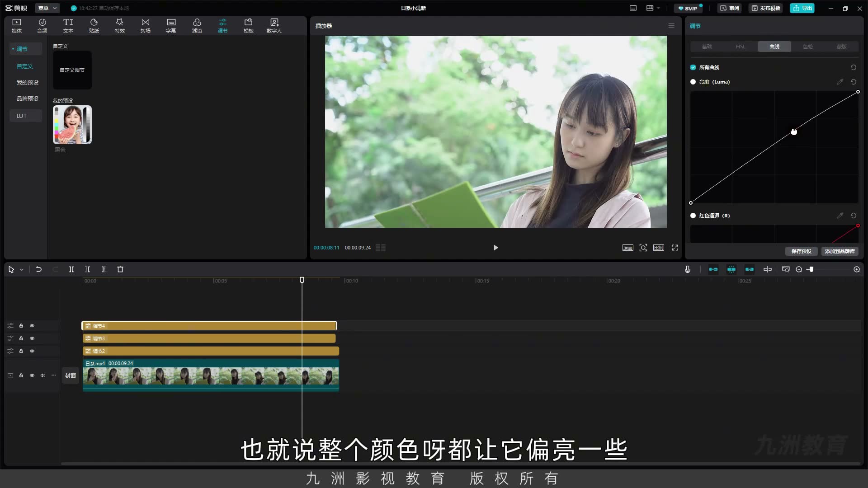The height and width of the screenshot is (488, 868).
Task: Switch to the 曲线 tab
Action: pos(774,47)
